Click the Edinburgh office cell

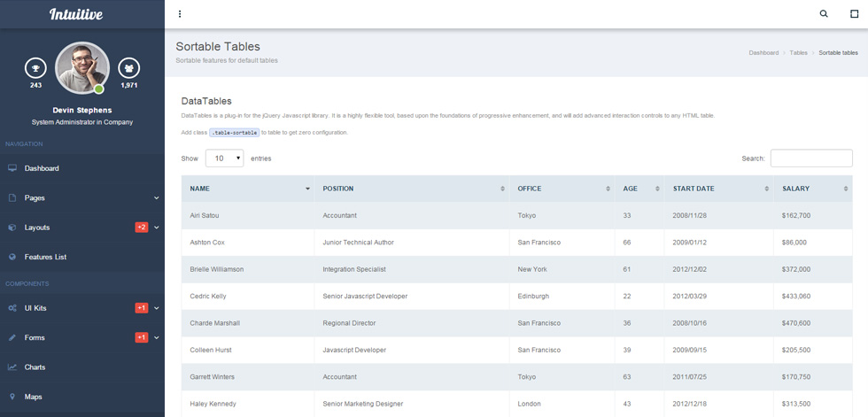click(562, 297)
